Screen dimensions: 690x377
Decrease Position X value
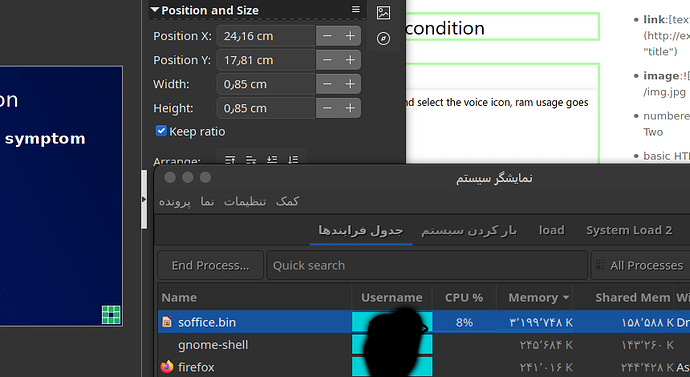[x=327, y=36]
